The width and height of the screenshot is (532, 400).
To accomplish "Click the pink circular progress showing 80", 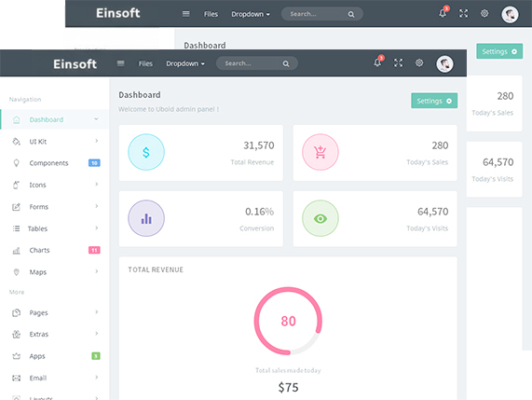I will 288,321.
